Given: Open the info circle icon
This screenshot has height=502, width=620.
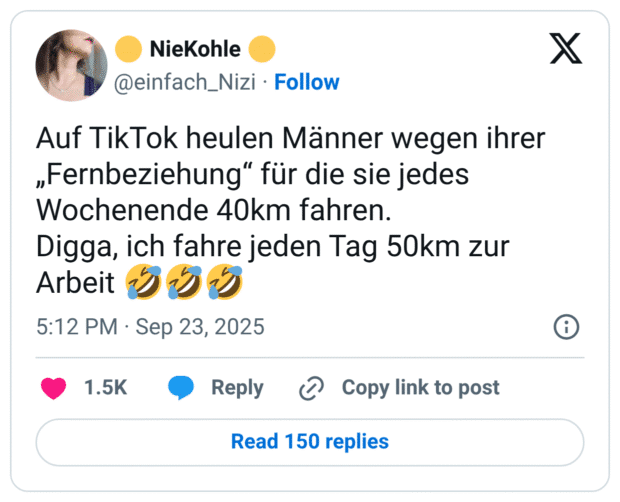Looking at the screenshot, I should [x=565, y=327].
